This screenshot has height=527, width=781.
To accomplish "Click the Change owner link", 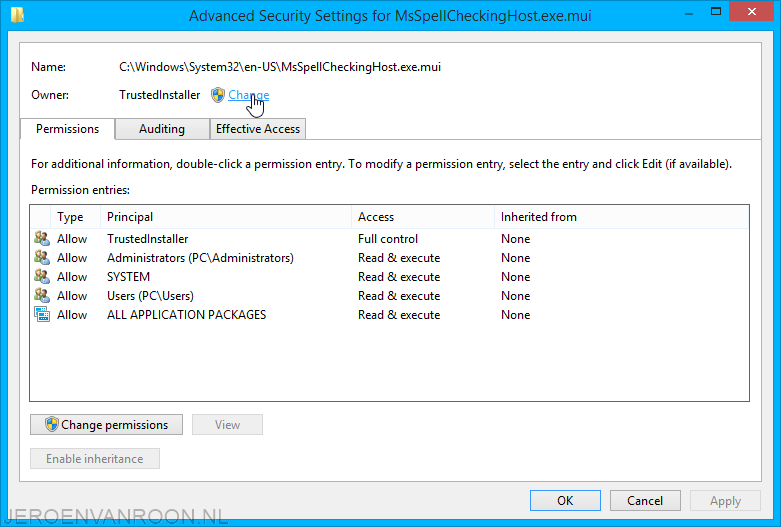I will coord(249,95).
